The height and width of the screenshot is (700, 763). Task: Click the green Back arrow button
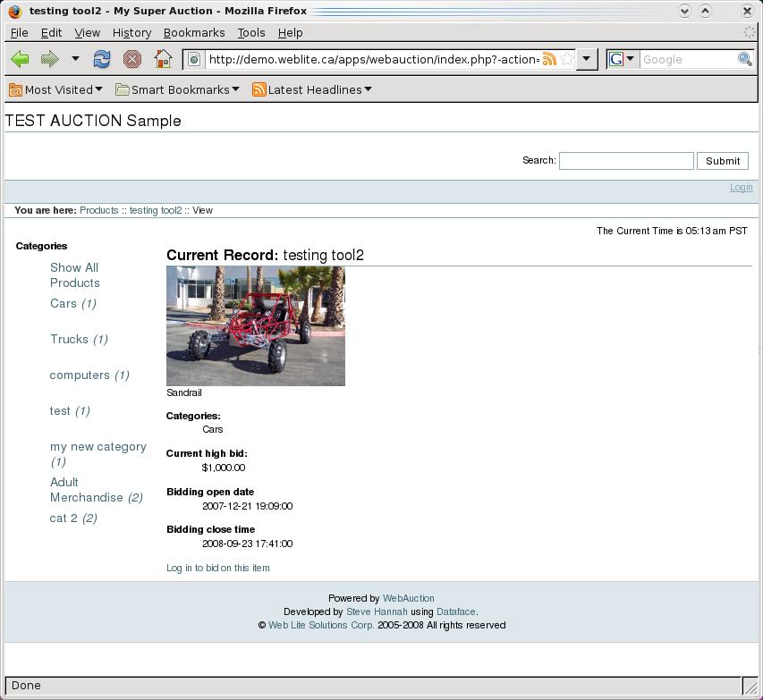(x=20, y=59)
